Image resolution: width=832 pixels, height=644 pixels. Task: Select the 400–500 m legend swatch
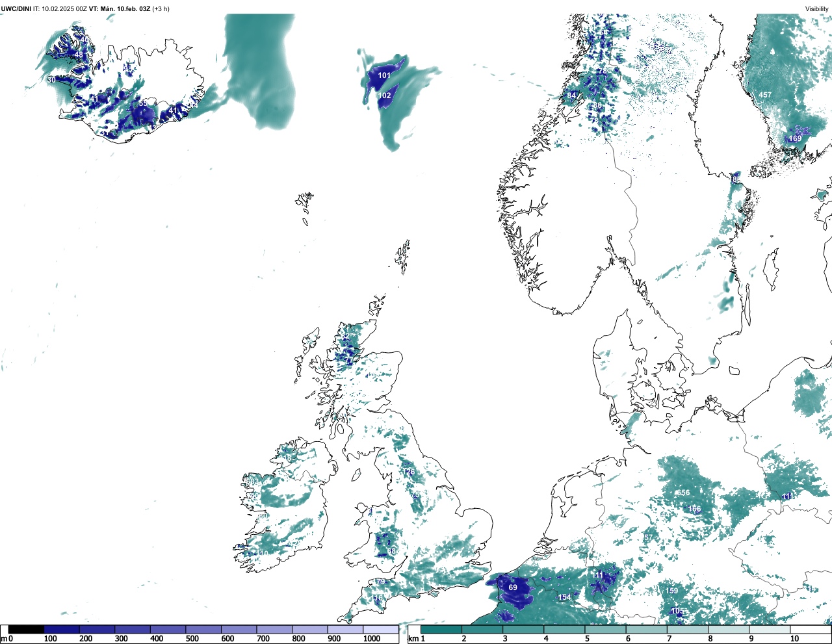168,630
